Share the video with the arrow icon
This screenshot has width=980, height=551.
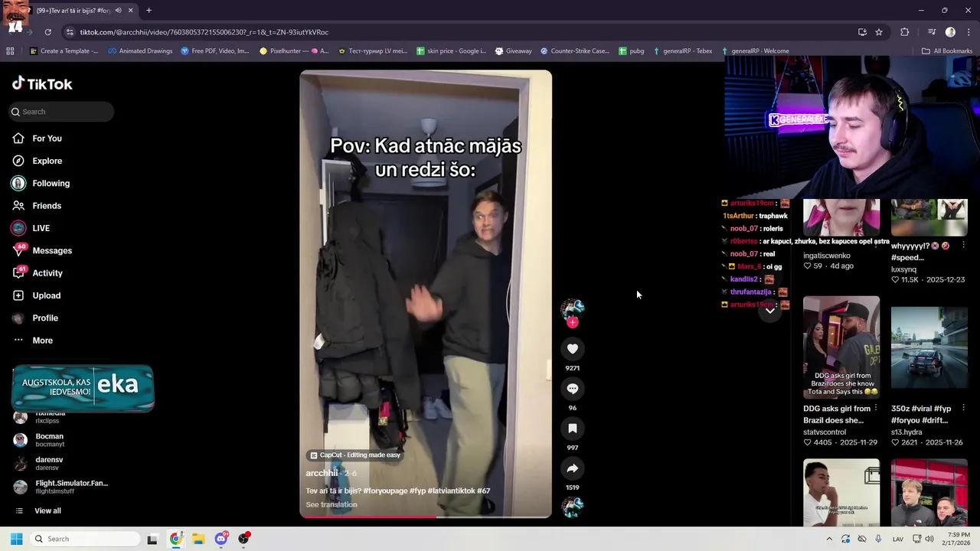pos(572,468)
